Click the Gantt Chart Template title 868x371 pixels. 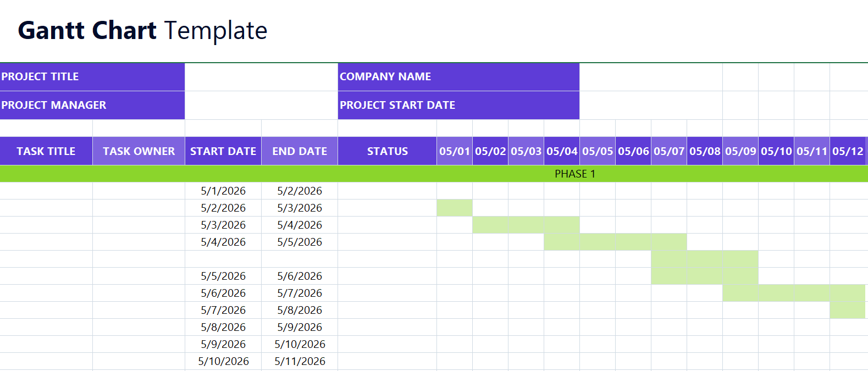[143, 31]
